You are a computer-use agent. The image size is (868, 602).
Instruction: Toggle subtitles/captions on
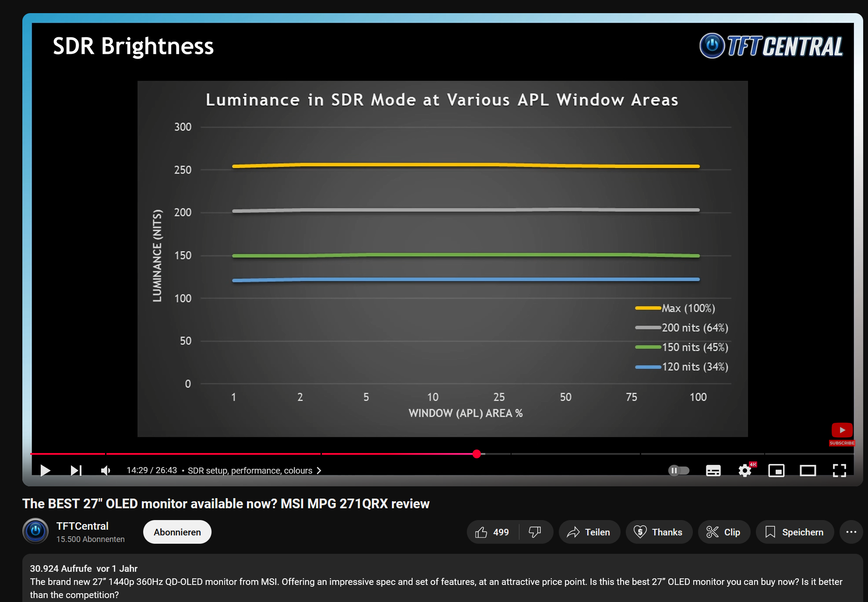tap(713, 471)
